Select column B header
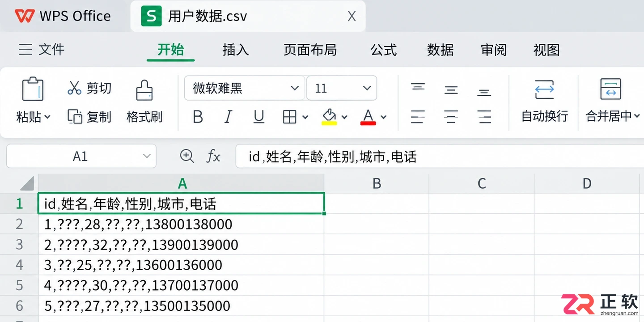This screenshot has width=644, height=322. tap(377, 183)
